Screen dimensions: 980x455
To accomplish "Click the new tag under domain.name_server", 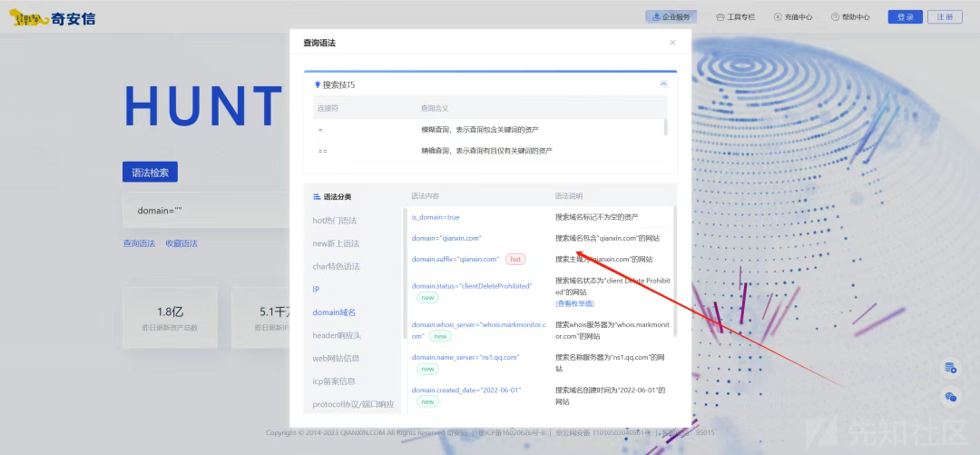I will tap(427, 370).
